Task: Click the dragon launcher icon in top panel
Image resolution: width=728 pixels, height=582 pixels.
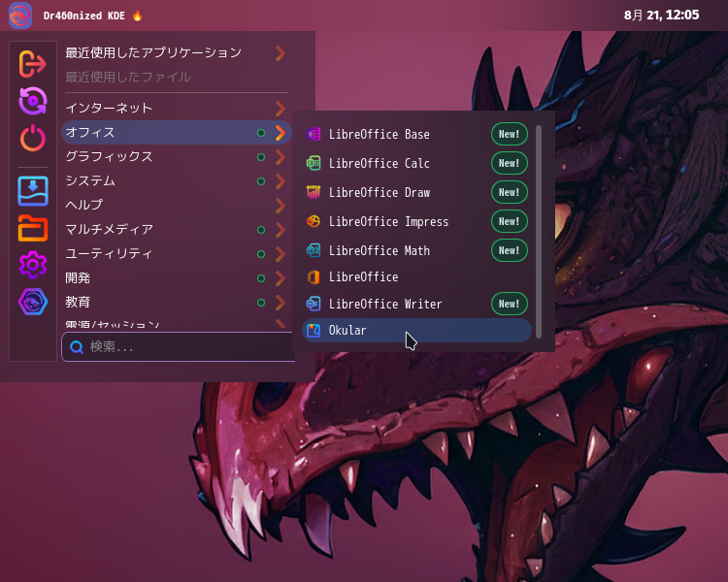Action: (x=20, y=16)
